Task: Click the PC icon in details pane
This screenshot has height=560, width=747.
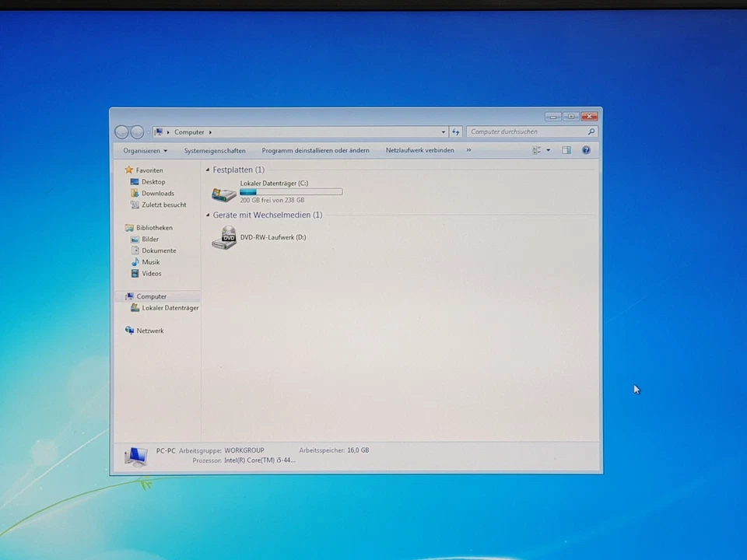Action: point(136,457)
